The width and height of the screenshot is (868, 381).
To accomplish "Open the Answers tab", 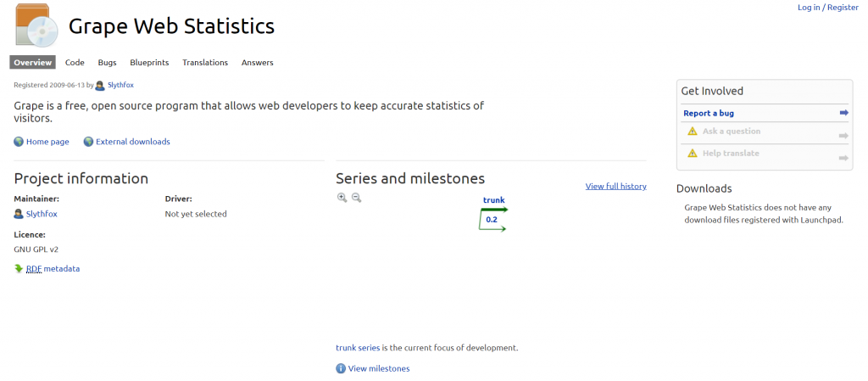I will tap(258, 63).
